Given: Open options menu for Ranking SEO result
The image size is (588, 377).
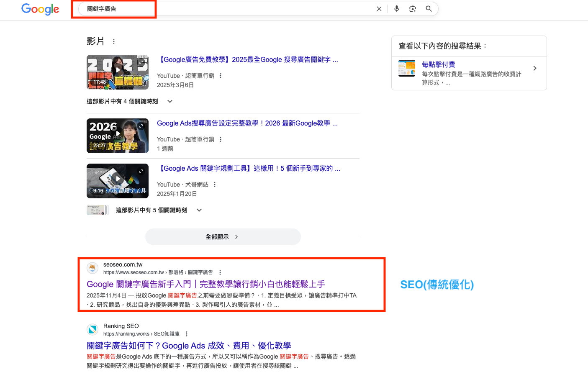Looking at the screenshot, I should 187,334.
